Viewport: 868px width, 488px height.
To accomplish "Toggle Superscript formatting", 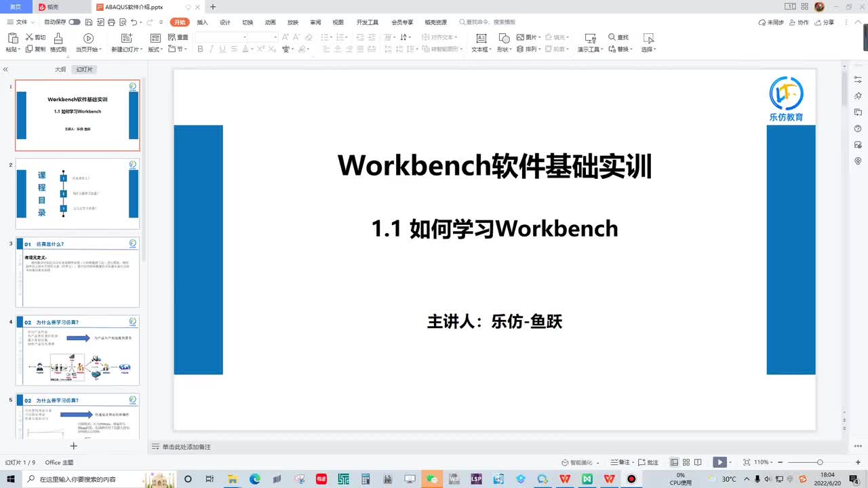I will pos(260,49).
